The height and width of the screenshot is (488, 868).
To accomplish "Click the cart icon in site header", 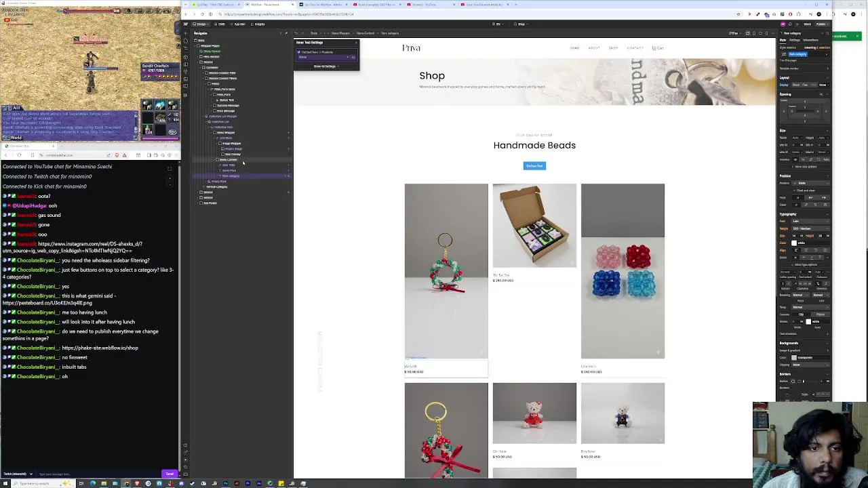I will [x=658, y=48].
